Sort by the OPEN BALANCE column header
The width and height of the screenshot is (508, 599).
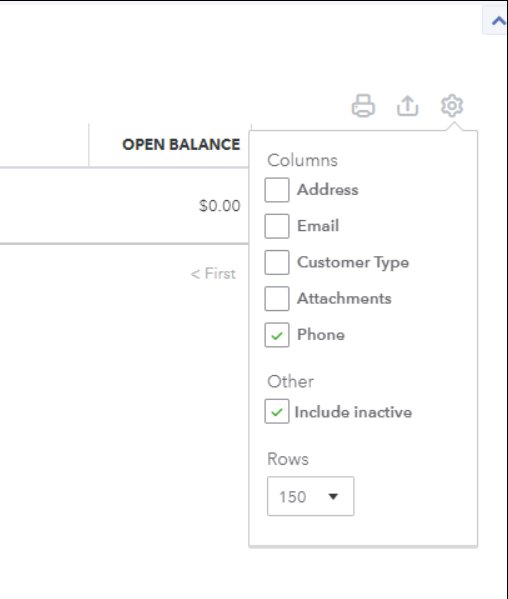click(x=181, y=144)
